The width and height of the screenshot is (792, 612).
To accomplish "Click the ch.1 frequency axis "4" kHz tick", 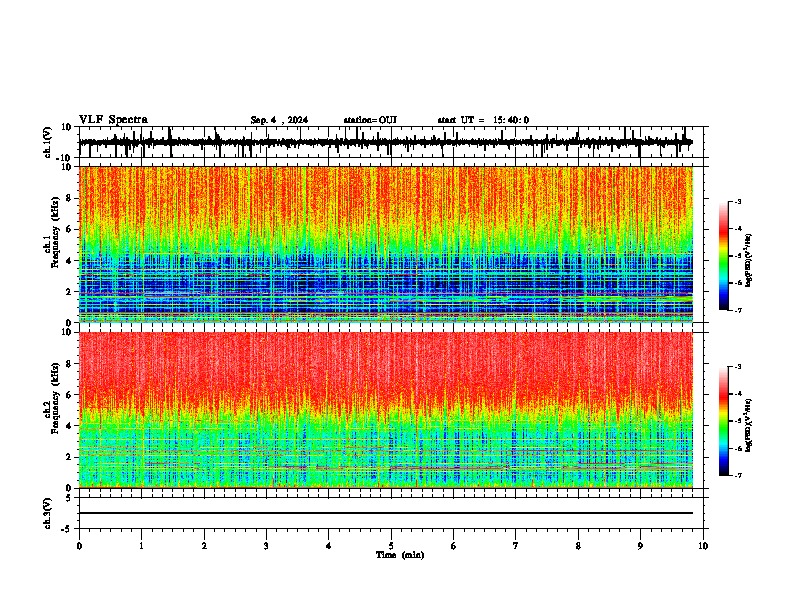I will pyautogui.click(x=70, y=261).
